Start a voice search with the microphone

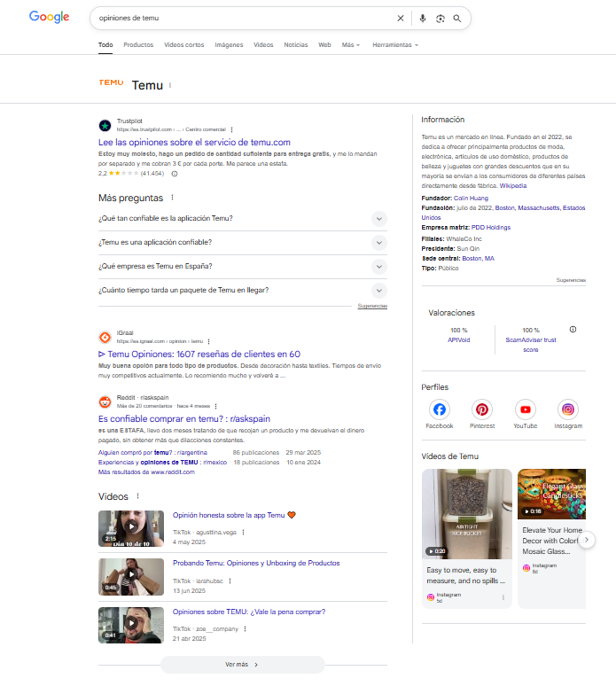click(x=423, y=18)
